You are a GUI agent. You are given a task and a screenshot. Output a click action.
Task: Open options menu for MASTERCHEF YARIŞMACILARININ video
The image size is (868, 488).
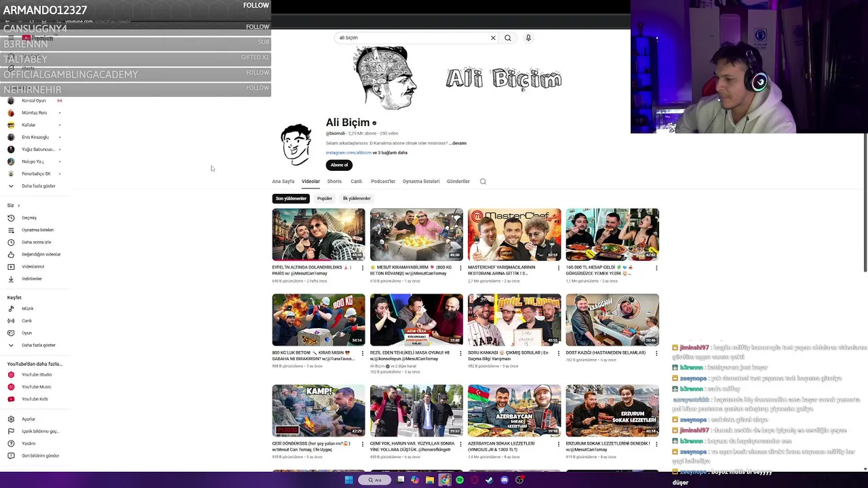[558, 268]
